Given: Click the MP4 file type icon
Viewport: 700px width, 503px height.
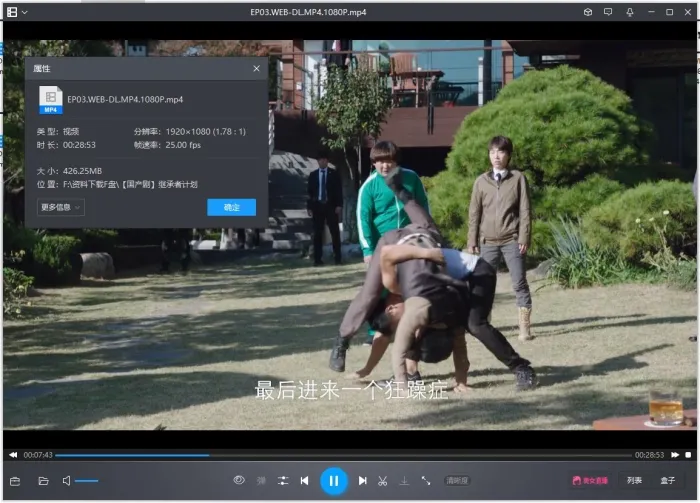Looking at the screenshot, I should [50, 100].
